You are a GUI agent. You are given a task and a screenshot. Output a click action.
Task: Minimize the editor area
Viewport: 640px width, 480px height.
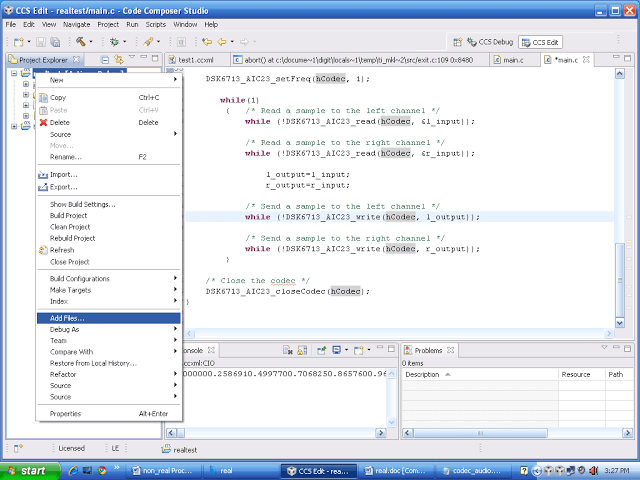pyautogui.click(x=616, y=57)
